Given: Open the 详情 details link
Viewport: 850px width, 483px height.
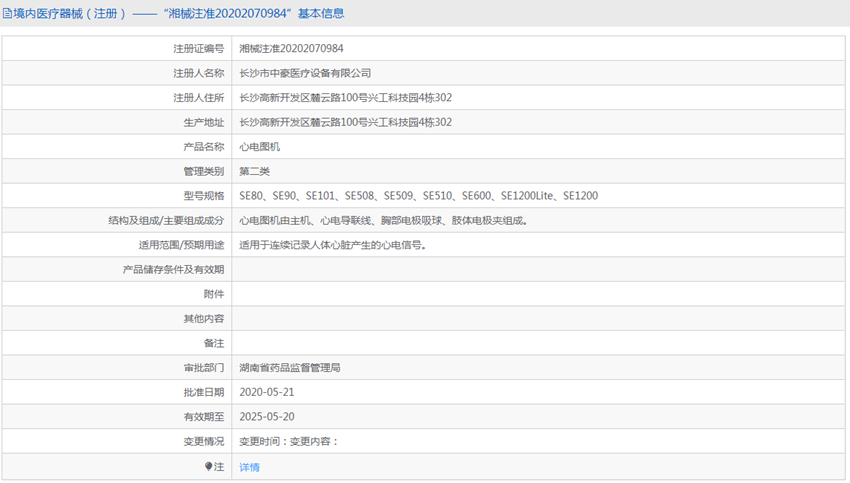Looking at the screenshot, I should [249, 467].
